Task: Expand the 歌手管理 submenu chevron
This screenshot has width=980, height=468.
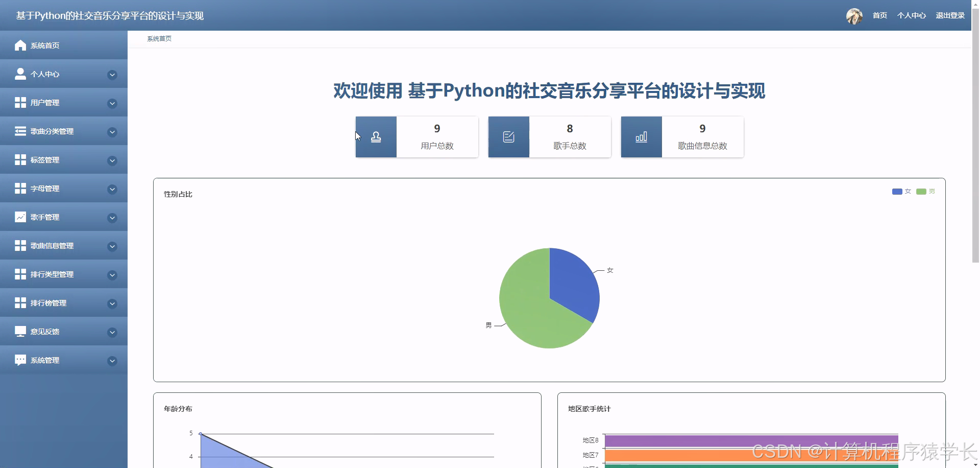Action: click(112, 218)
